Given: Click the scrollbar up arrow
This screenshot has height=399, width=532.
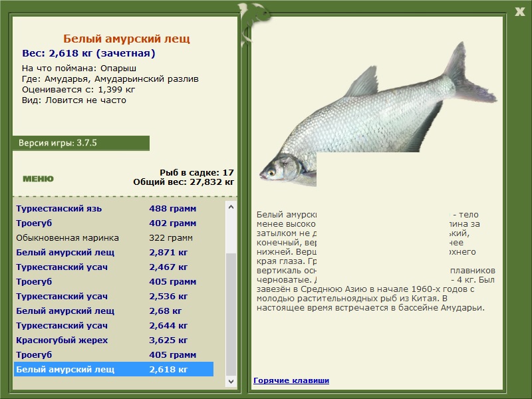Looking at the screenshot, I should click(x=231, y=207).
